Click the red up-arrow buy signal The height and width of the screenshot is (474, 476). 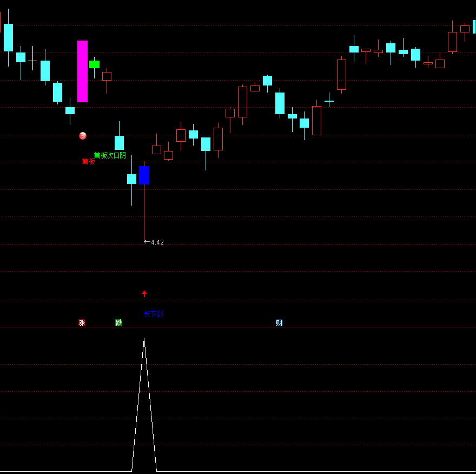click(x=144, y=294)
